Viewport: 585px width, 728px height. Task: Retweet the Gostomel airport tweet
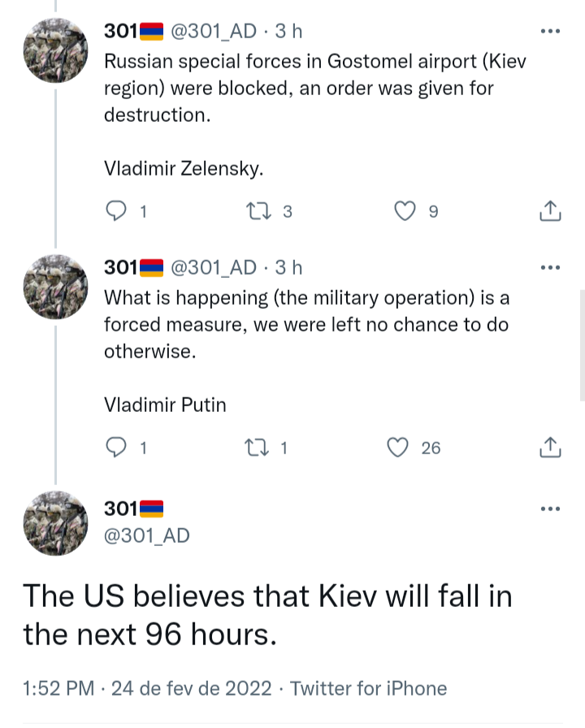tap(259, 211)
